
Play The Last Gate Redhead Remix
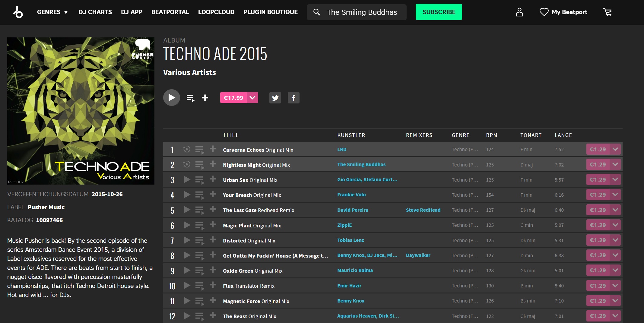(x=187, y=210)
